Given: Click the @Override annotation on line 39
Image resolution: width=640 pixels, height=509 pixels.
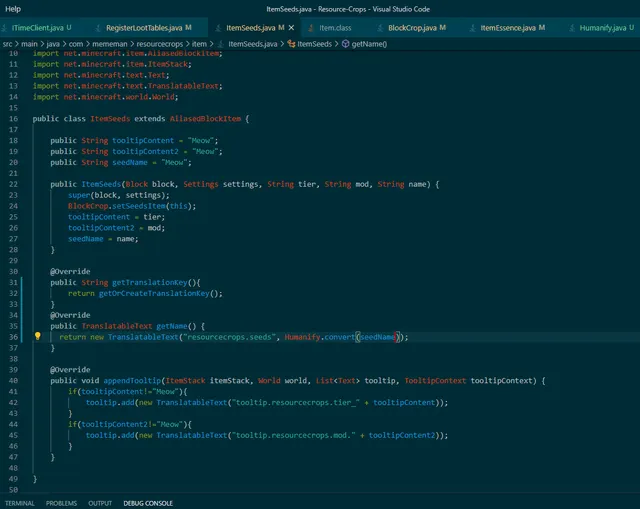Looking at the screenshot, I should tap(70, 370).
